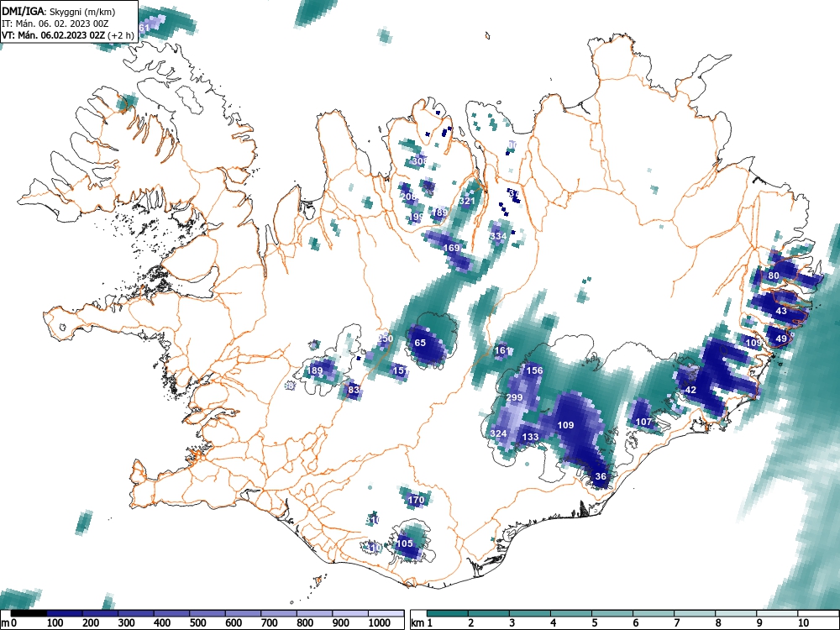Click the "1000" tick on the metre legend
The image size is (840, 630).
click(x=380, y=622)
